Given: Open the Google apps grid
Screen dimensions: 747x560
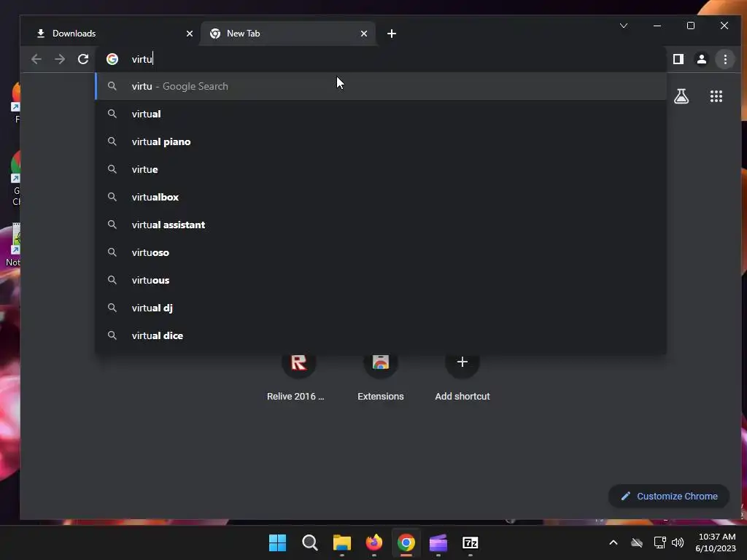Looking at the screenshot, I should [x=716, y=96].
